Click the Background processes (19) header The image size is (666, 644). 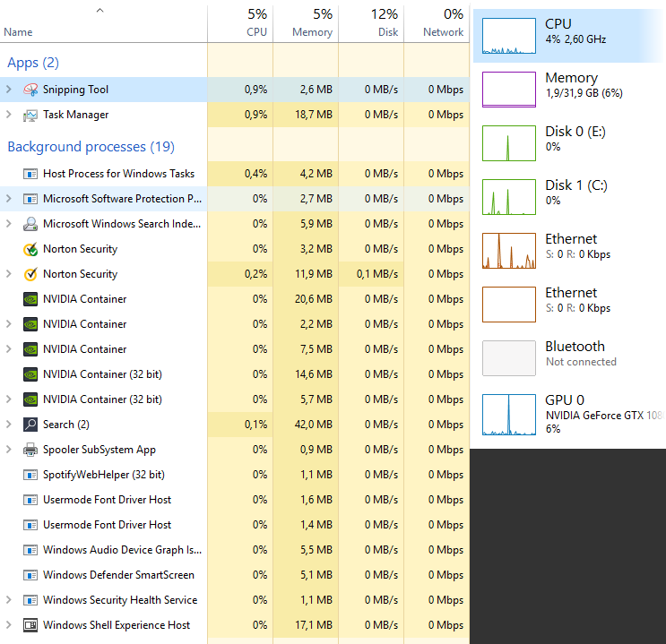(x=91, y=147)
